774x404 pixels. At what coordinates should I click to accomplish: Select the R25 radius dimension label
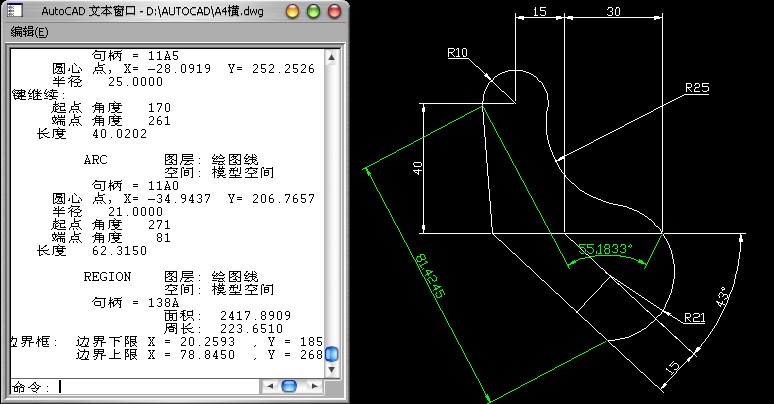[x=697, y=88]
